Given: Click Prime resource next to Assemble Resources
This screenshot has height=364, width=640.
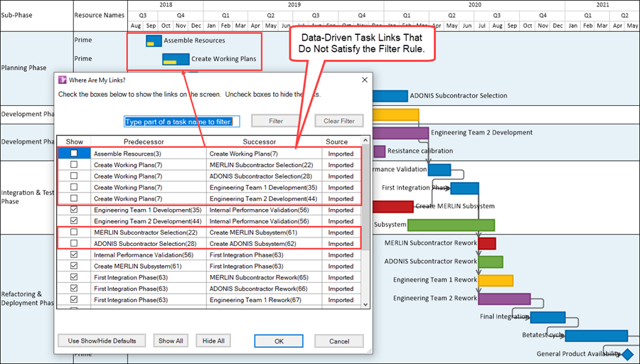Looking at the screenshot, I should point(83,40).
